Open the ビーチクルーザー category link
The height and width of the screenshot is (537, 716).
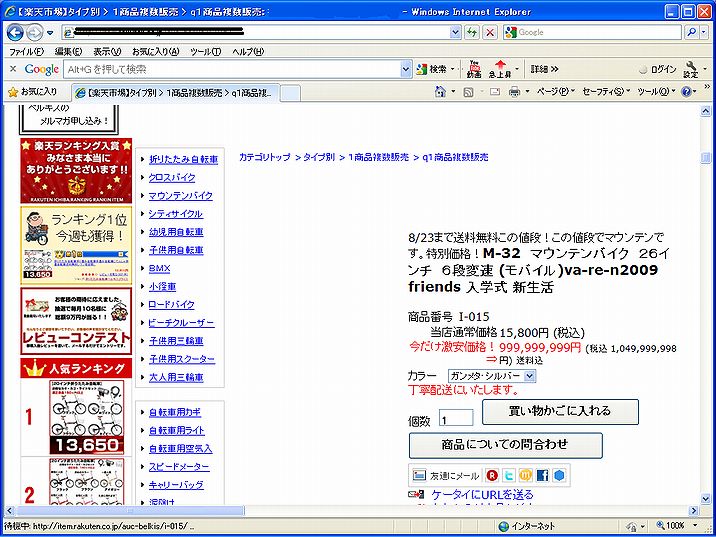[x=181, y=323]
